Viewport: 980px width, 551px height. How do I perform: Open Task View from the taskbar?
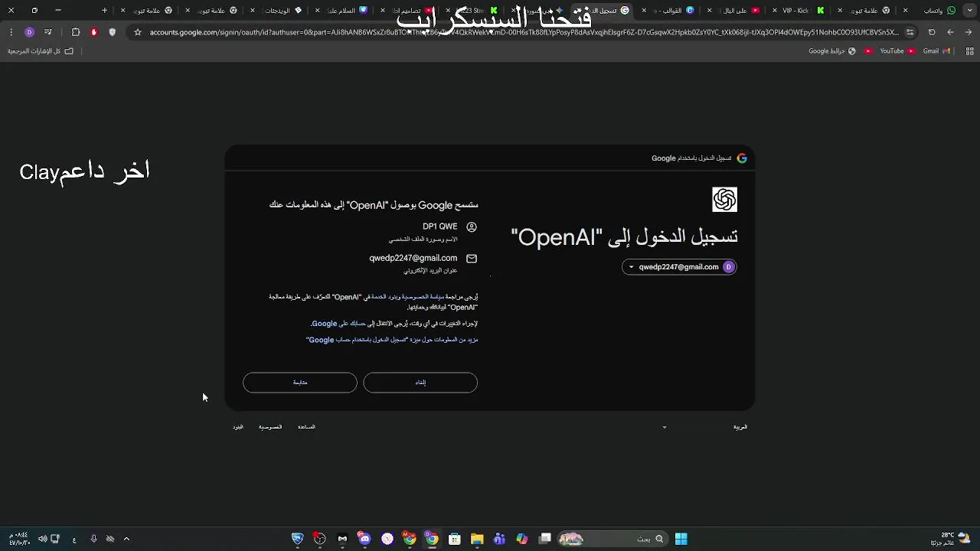(x=545, y=539)
